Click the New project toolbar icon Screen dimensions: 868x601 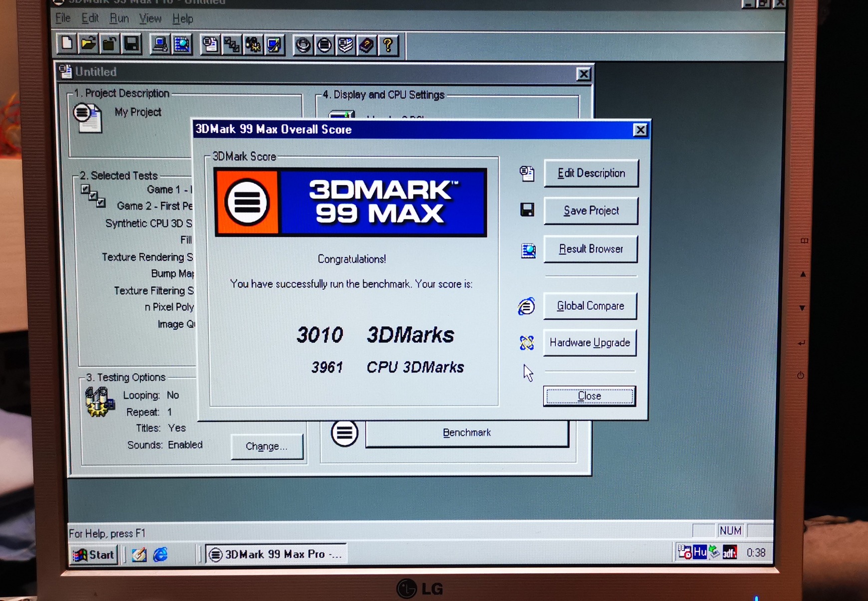click(x=66, y=44)
